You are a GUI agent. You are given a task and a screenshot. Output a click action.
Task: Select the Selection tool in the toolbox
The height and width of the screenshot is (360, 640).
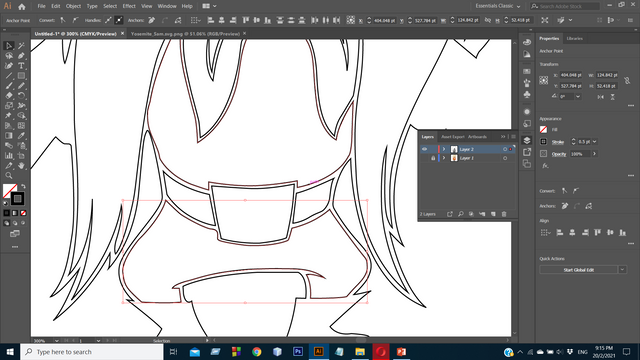click(9, 46)
